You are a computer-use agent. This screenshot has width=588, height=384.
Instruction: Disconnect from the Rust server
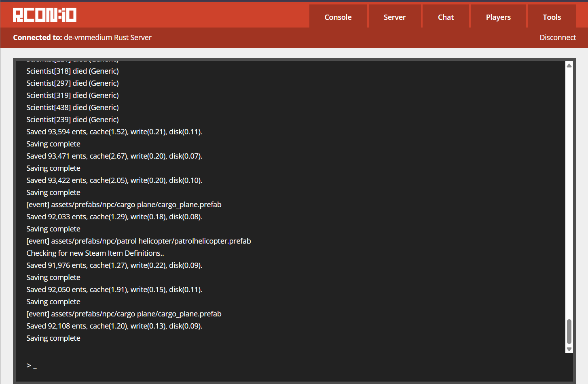[557, 37]
